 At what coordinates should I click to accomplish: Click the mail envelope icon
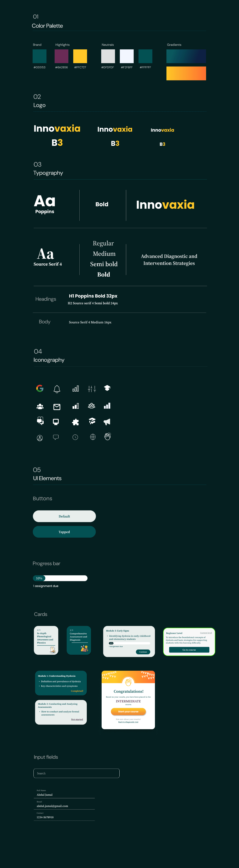[57, 407]
